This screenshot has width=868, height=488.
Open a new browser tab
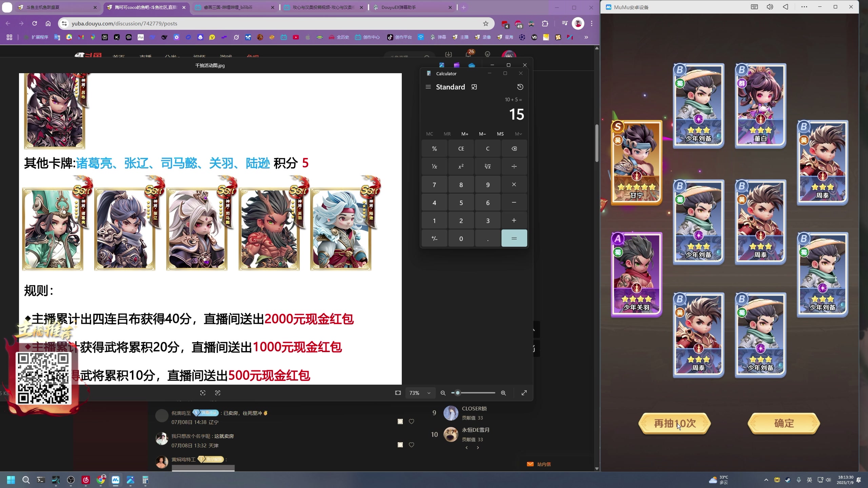[x=463, y=7]
